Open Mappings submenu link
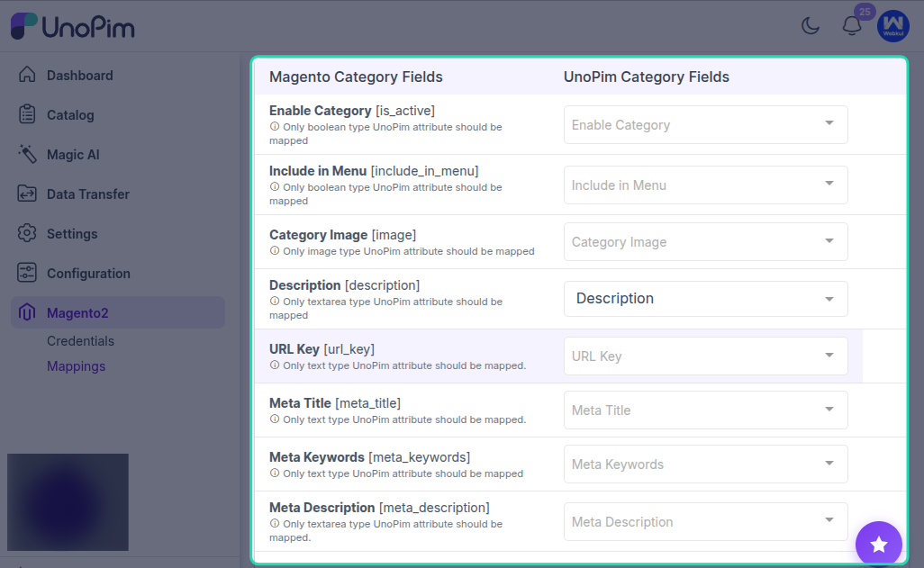This screenshot has width=924, height=568. (x=76, y=365)
